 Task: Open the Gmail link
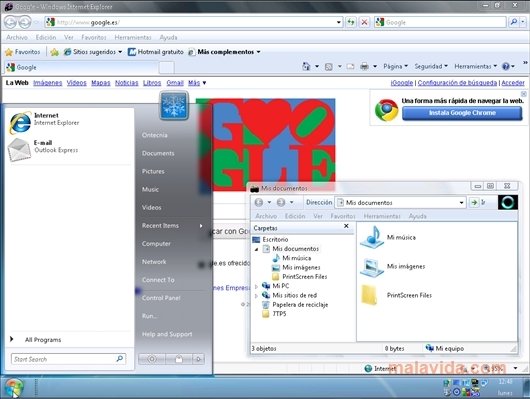[x=175, y=83]
